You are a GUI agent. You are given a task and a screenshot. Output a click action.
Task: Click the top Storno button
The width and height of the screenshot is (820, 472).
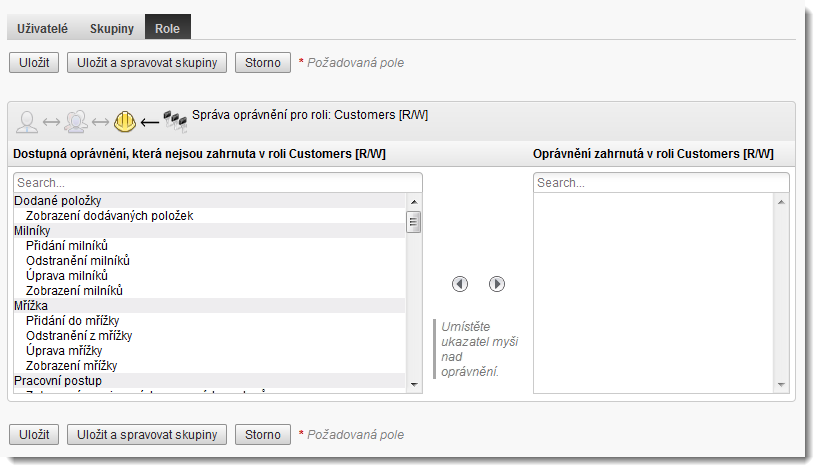[263, 63]
